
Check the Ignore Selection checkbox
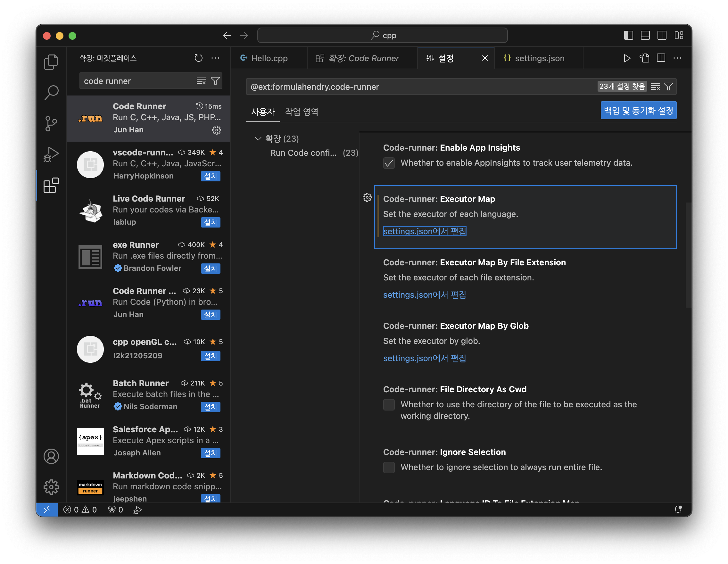pos(389,467)
